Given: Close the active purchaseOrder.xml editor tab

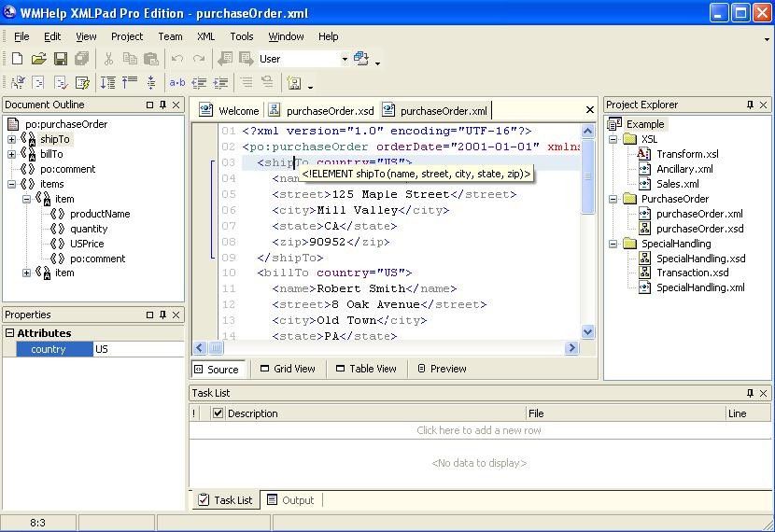Looking at the screenshot, I should point(589,109).
